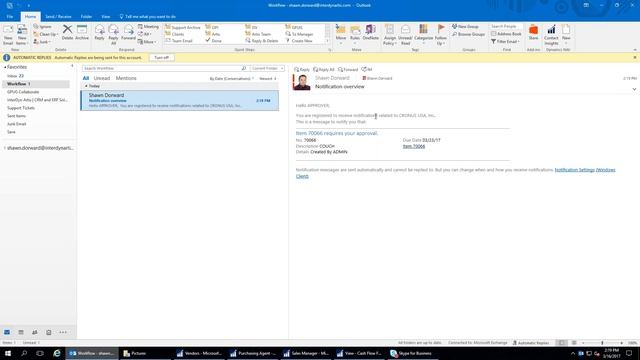Open the Item 70066 link
This screenshot has width=640, height=360.
(413, 146)
